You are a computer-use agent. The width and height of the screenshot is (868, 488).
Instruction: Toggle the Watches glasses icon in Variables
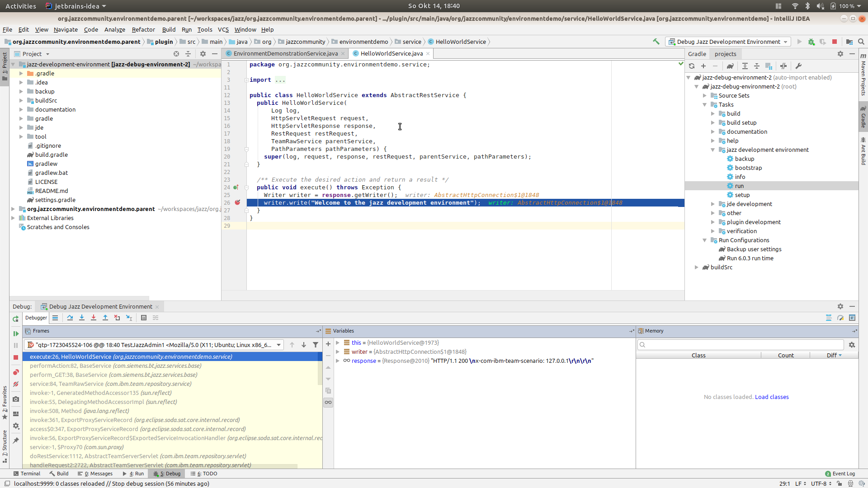pos(328,402)
